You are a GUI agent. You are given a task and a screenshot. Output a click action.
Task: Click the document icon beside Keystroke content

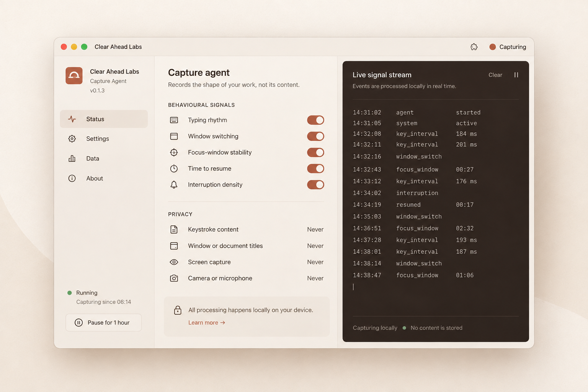point(174,229)
